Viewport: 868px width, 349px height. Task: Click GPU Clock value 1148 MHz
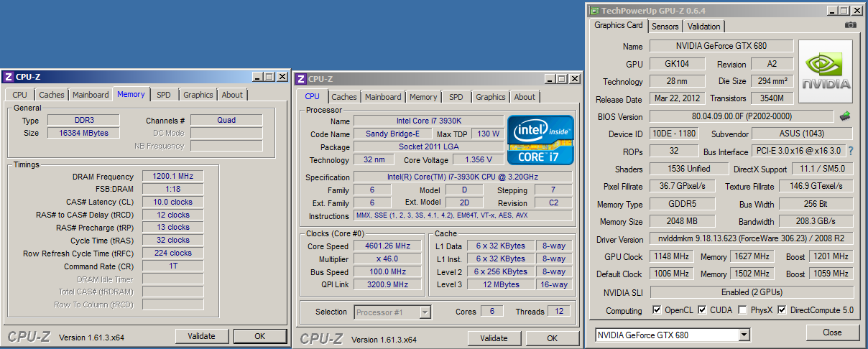(671, 256)
